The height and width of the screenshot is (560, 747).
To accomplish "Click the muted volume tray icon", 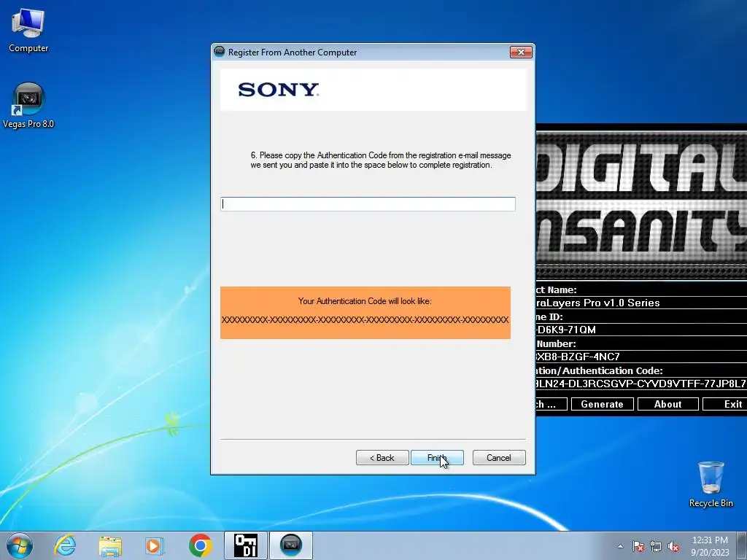I will click(x=673, y=546).
